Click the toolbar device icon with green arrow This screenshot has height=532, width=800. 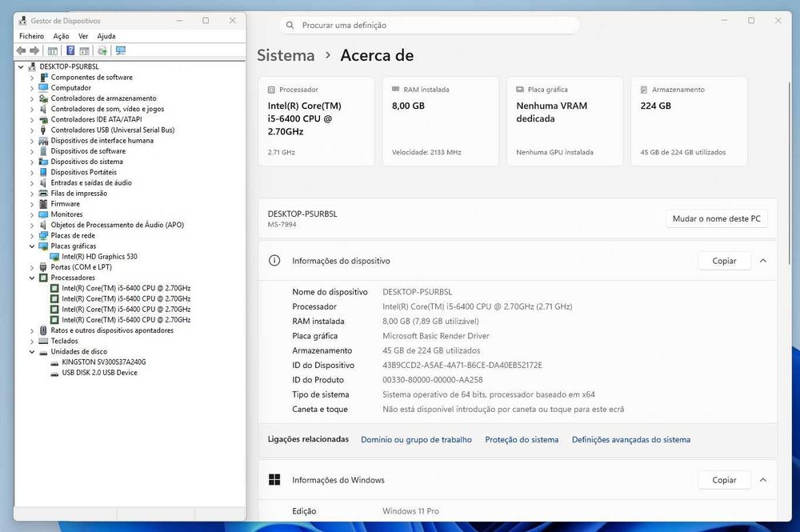[x=102, y=50]
